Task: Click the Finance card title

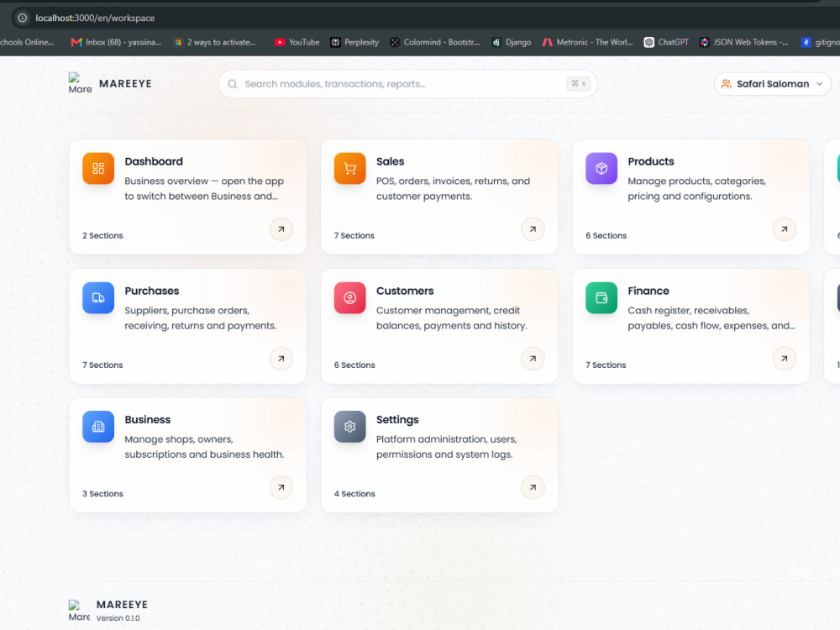Action: (648, 291)
